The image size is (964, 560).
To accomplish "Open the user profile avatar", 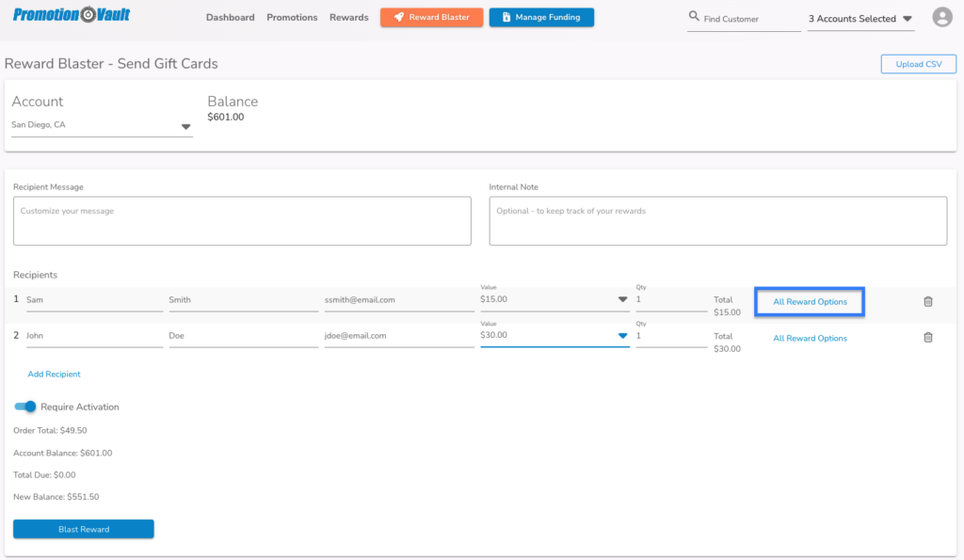I will coord(941,17).
